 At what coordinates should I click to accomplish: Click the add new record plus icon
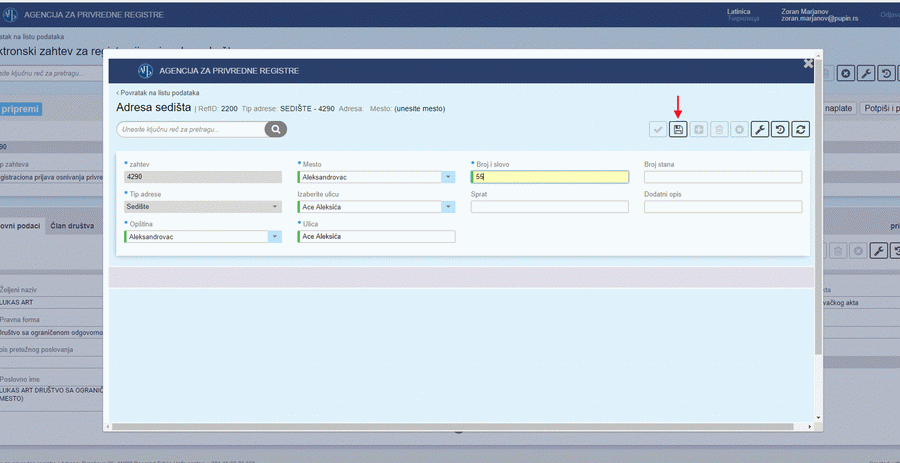698,129
